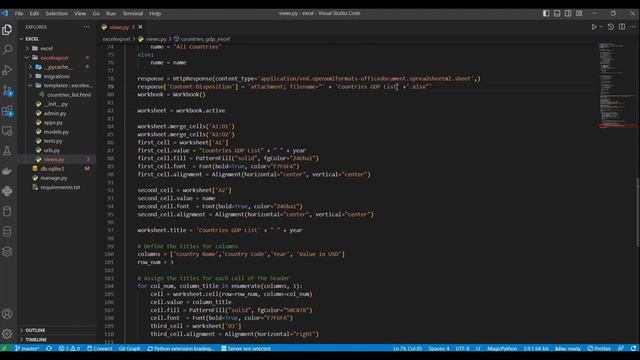Open the Testing flask view
The width and height of the screenshot is (640, 360).
(7, 151)
